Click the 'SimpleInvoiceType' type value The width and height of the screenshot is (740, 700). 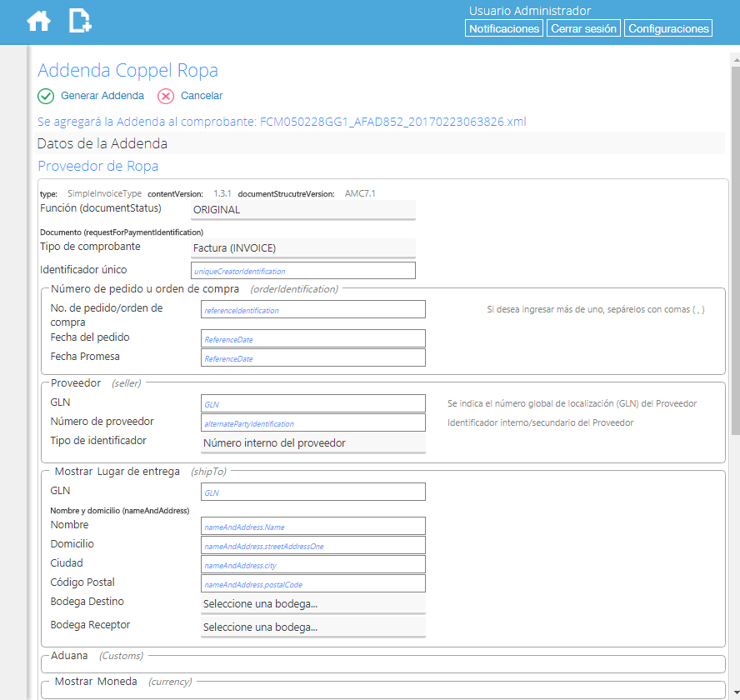104,193
